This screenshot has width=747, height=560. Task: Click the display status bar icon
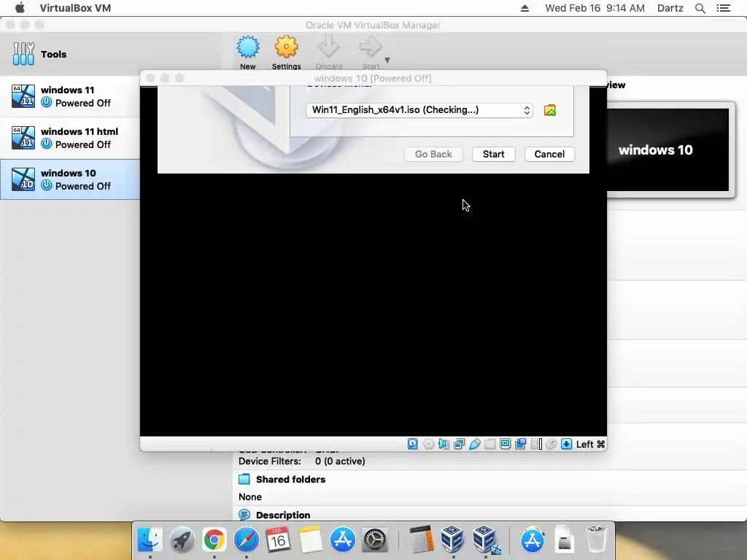505,444
